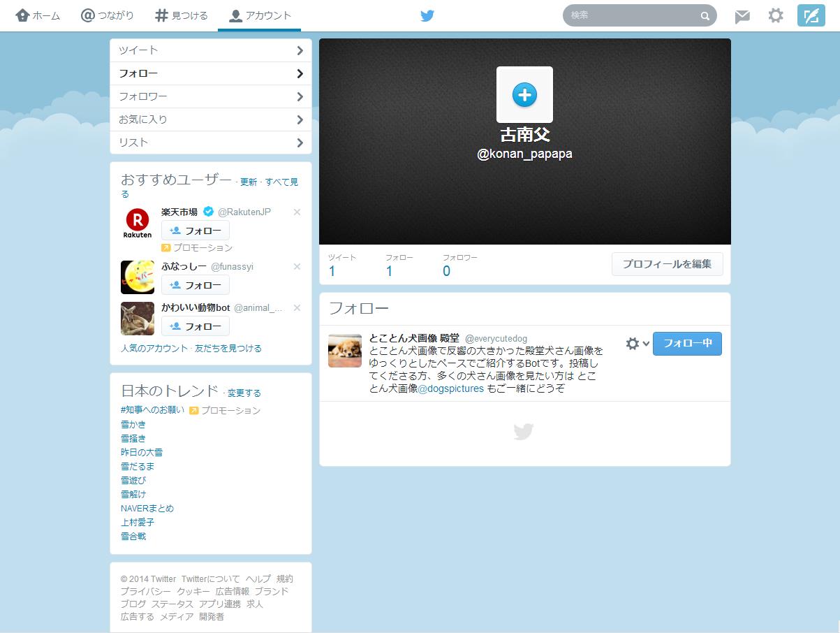Open ふなっしー profile name link
Image resolution: width=840 pixels, height=633 pixels.
pyautogui.click(x=184, y=267)
